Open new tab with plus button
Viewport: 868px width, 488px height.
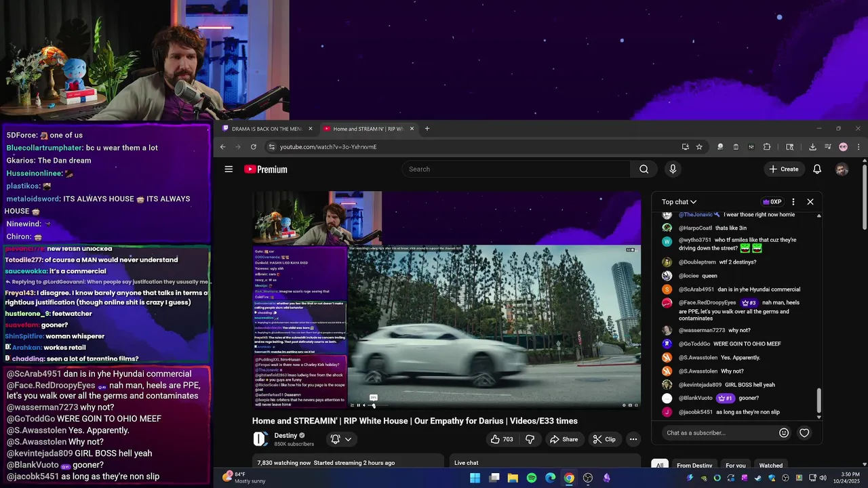(x=427, y=129)
